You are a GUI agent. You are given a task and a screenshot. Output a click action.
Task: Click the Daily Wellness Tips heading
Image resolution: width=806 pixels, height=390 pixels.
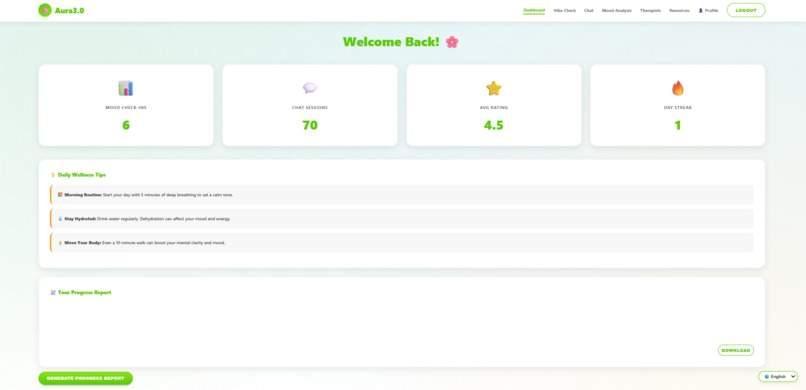tap(82, 175)
